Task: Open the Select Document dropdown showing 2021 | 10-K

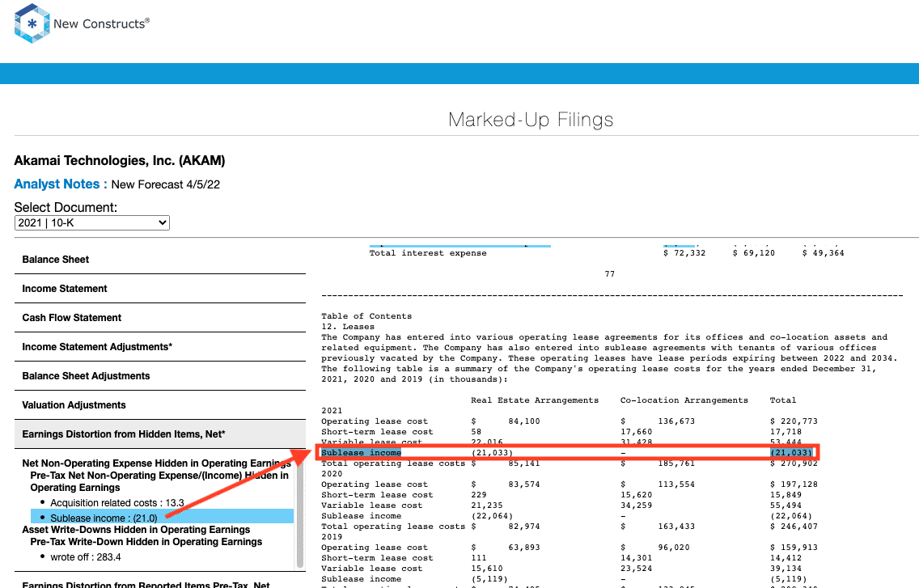Action: 92,222
